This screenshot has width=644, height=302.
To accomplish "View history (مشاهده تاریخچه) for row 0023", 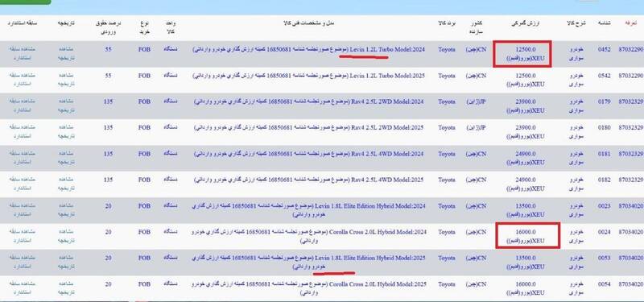I will 66,210.
